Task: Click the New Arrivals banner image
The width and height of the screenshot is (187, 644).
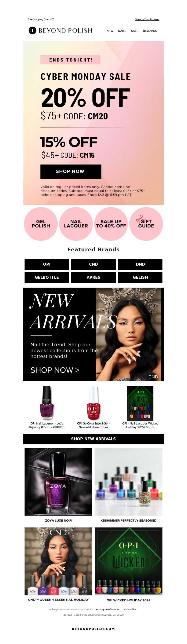Action: pos(93,334)
